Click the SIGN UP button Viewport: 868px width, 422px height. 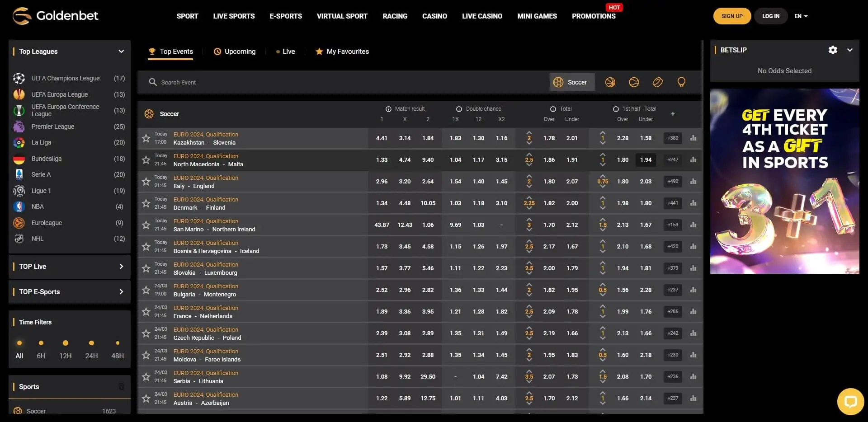click(732, 16)
